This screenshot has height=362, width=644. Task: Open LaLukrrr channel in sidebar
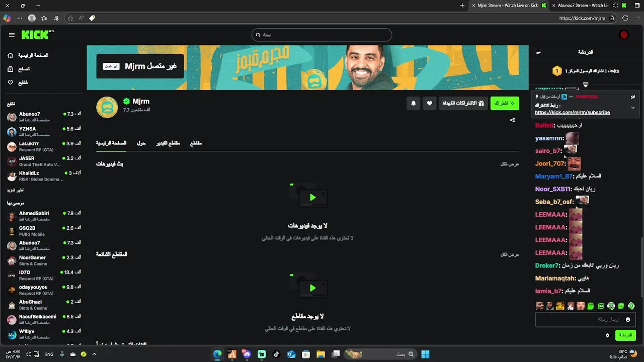coord(44,146)
